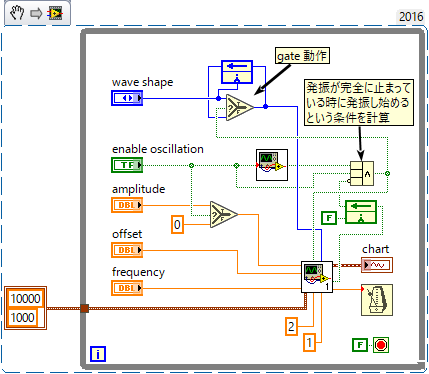Click the hand grab icon in snippet header
The width and height of the screenshot is (429, 374).
(17, 13)
